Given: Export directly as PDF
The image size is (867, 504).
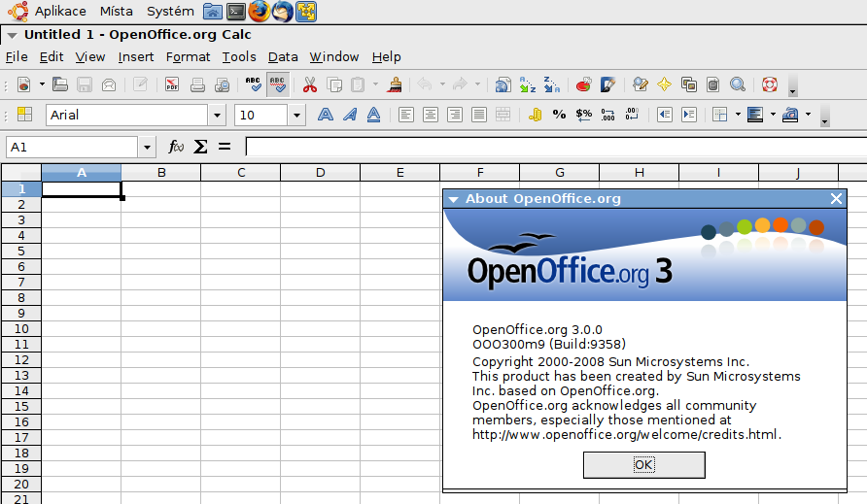Looking at the screenshot, I should tap(172, 84).
